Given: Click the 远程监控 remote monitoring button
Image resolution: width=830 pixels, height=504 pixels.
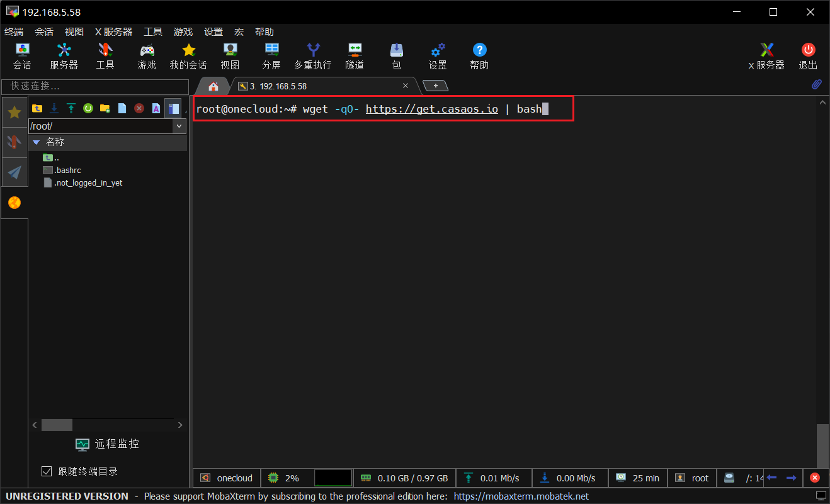Looking at the screenshot, I should pyautogui.click(x=107, y=444).
